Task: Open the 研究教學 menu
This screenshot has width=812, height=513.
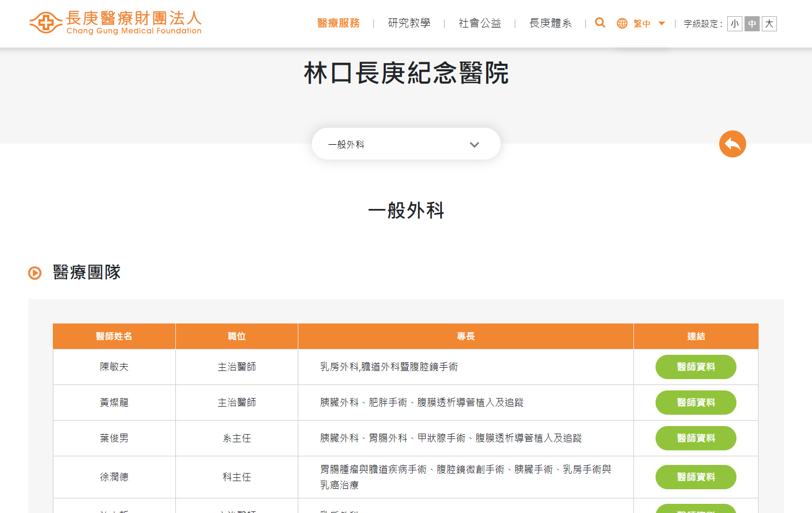Action: coord(409,23)
